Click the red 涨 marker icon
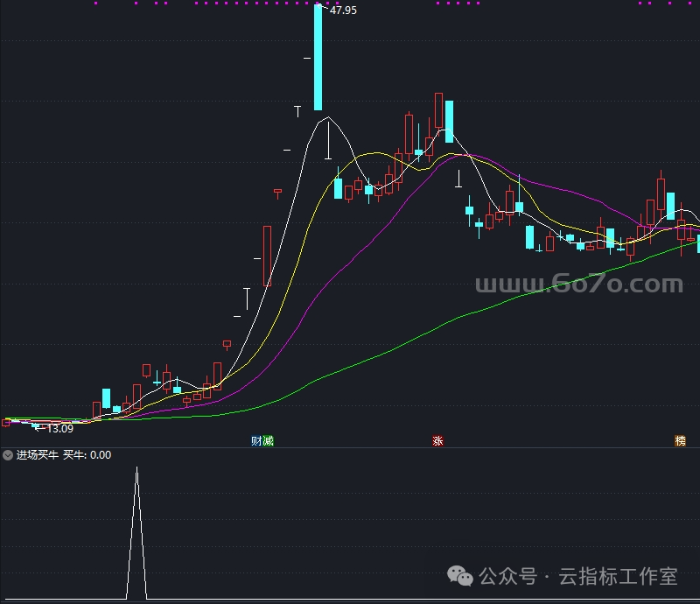 (437, 441)
